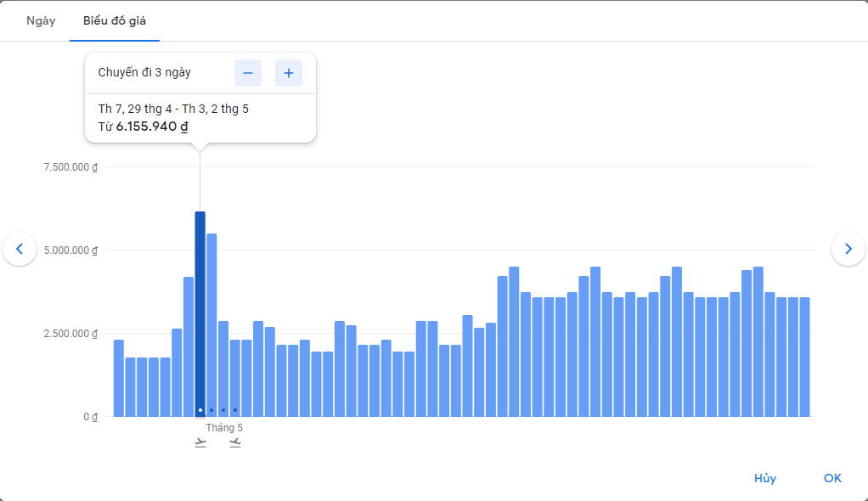
Task: Click the price text 6.155.940 ₫
Action: pyautogui.click(x=152, y=127)
